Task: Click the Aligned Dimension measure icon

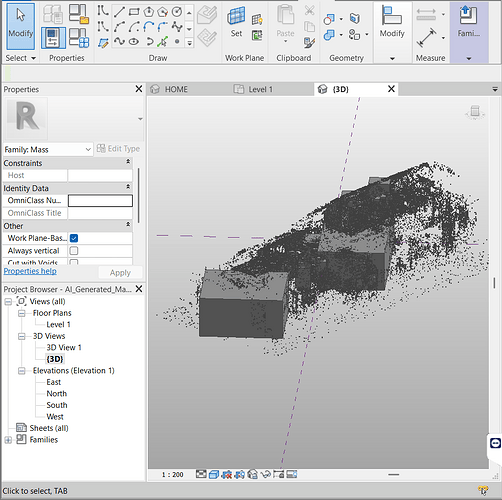Action: point(427,38)
